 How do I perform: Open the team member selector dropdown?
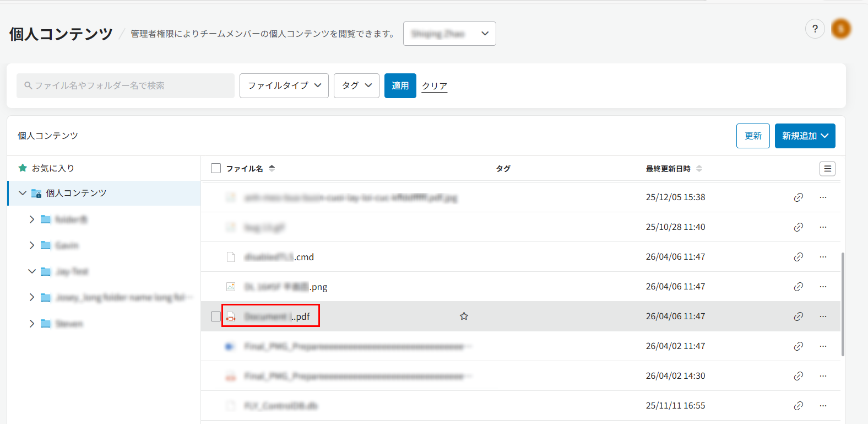(x=449, y=34)
